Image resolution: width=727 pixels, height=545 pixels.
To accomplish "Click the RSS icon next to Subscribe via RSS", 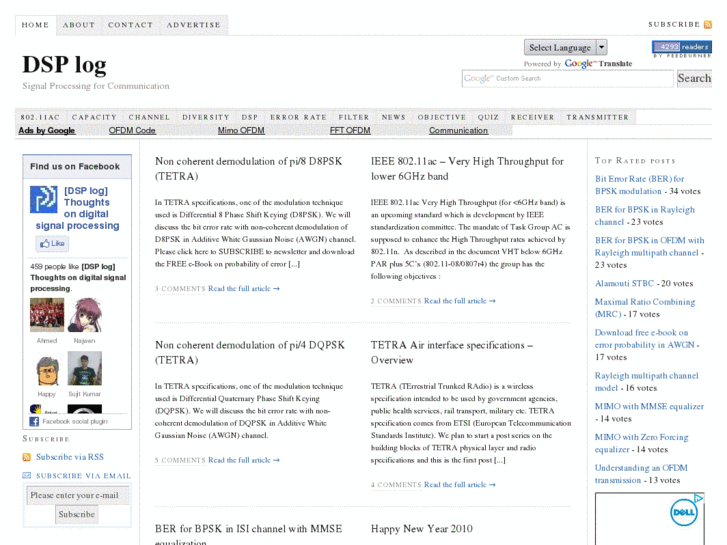I will click(x=27, y=457).
